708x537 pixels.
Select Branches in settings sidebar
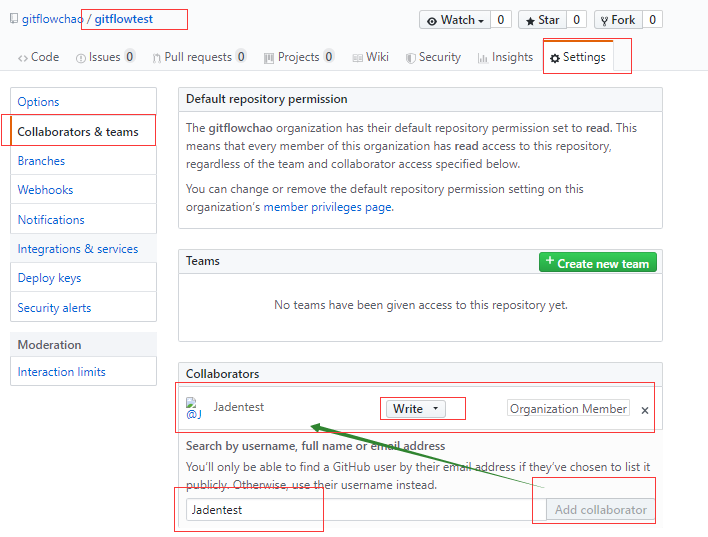pyautogui.click(x=84, y=161)
